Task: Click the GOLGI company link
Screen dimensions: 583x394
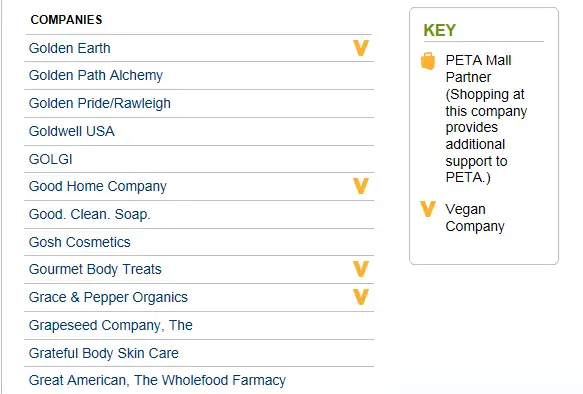Action: [51, 159]
